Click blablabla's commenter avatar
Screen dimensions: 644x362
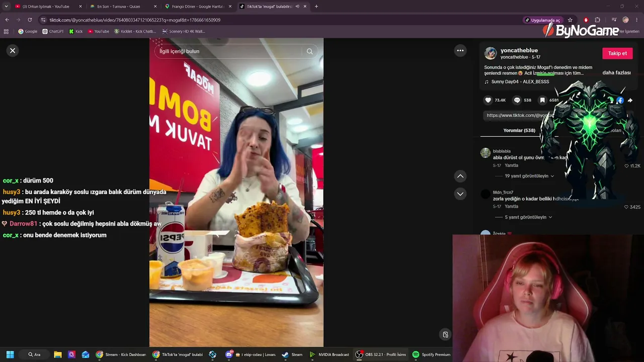[486, 153]
